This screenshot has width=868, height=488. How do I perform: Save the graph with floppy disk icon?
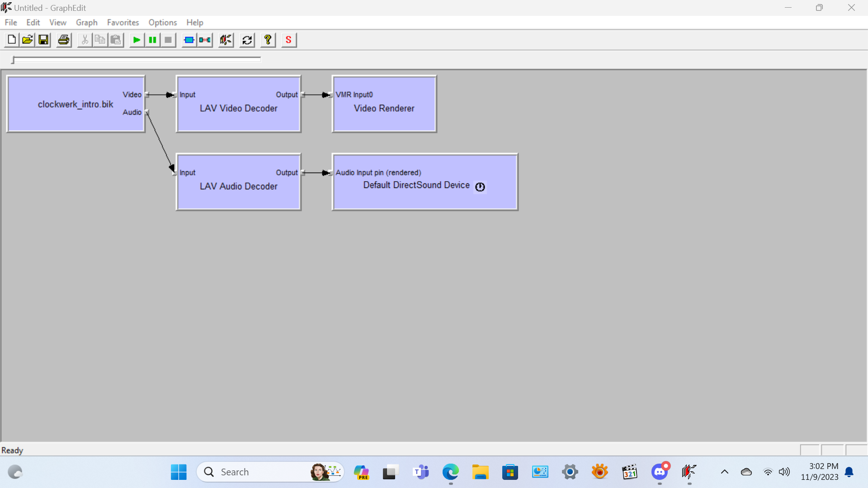pos(43,40)
